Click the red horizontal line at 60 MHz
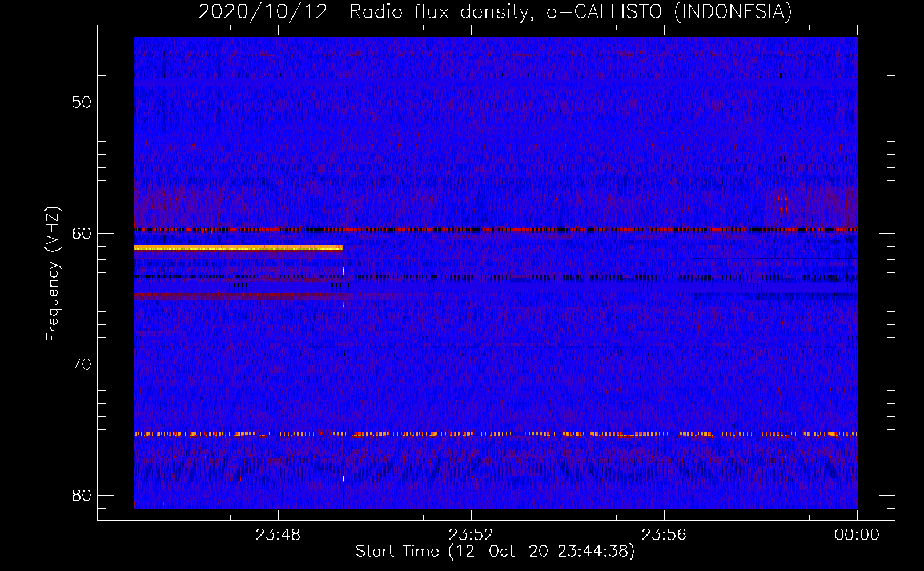924x571 pixels. (496, 230)
